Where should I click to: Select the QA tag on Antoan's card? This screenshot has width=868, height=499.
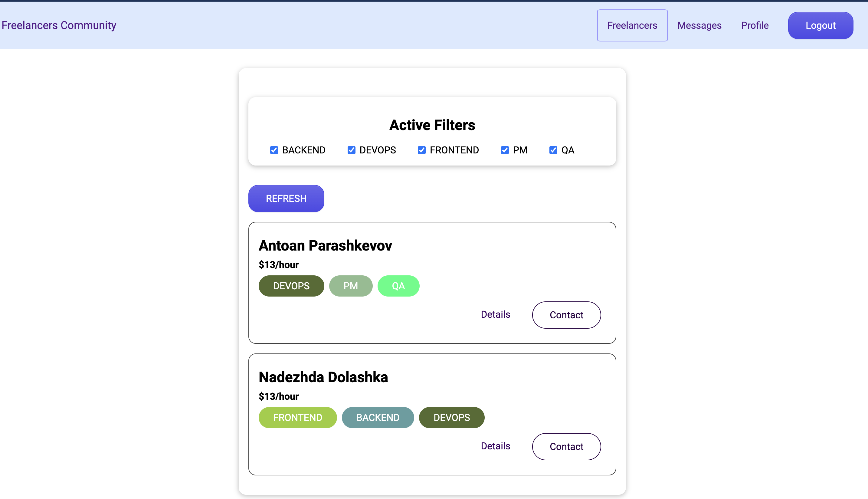[398, 285]
